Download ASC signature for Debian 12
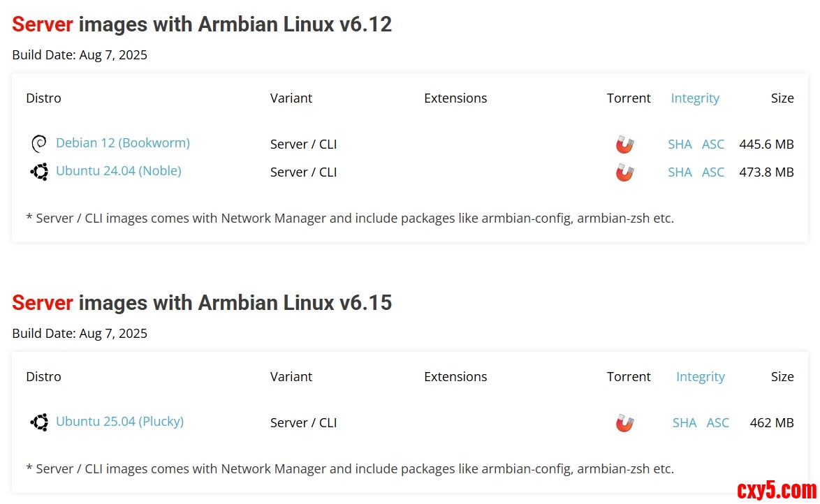 [x=713, y=144]
